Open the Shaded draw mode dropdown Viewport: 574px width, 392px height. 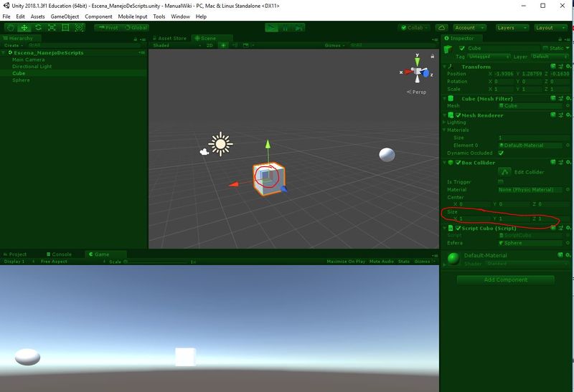click(177, 45)
